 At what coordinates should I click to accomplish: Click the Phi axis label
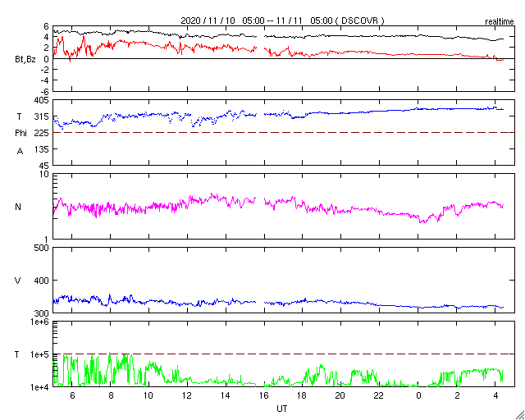[x=21, y=133]
